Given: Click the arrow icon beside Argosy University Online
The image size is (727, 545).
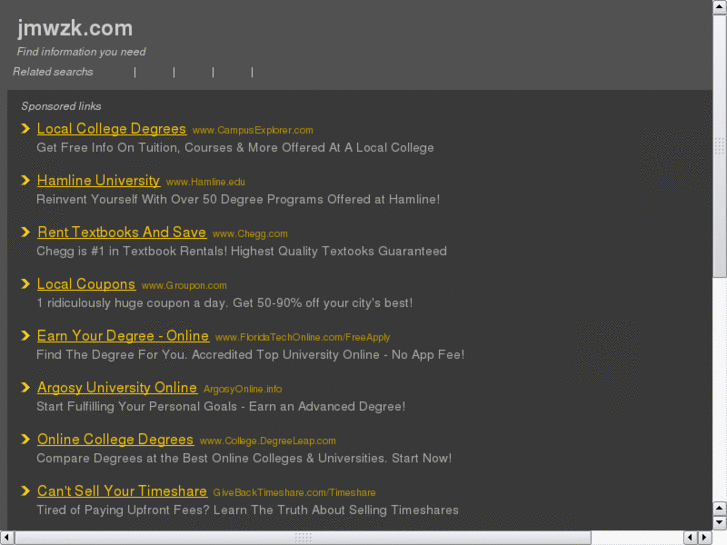Looking at the screenshot, I should click(26, 387).
